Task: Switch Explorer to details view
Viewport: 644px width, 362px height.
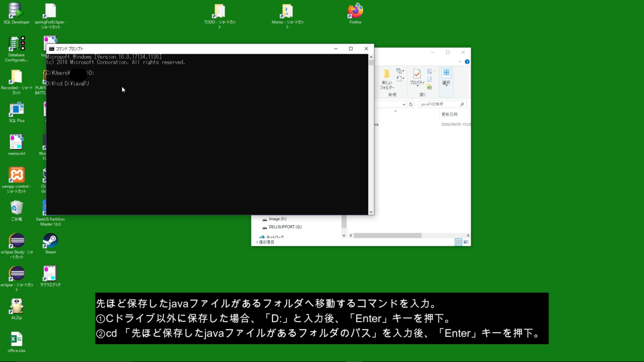Action: click(458, 242)
